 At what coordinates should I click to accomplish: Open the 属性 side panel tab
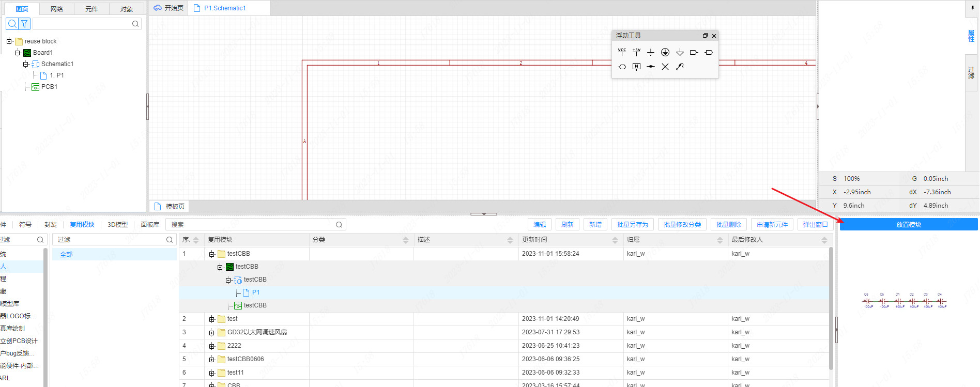point(971,36)
